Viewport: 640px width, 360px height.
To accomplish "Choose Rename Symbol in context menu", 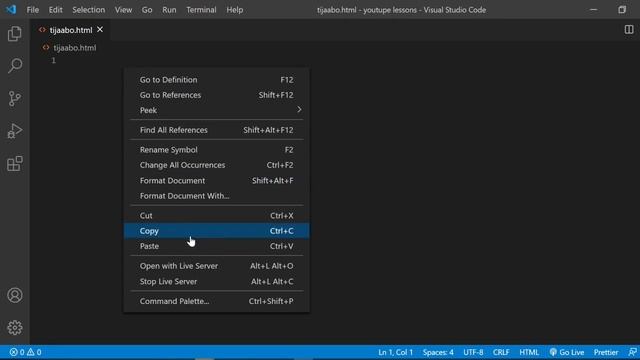I will 216,150.
